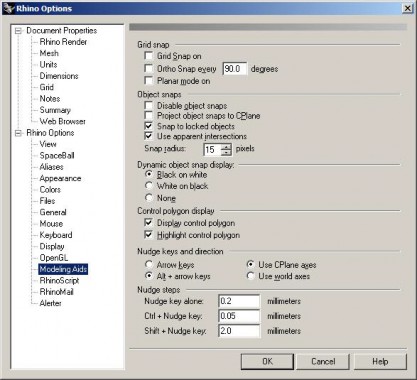Open the Aliases options page
Image resolution: width=417 pixels, height=380 pixels.
52,167
